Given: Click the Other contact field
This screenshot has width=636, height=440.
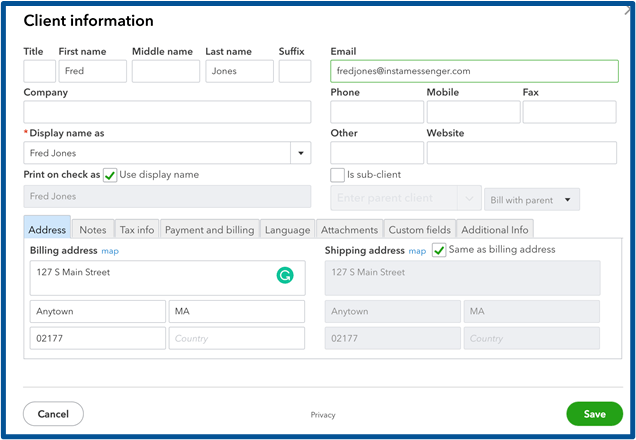Looking at the screenshot, I should tap(377, 153).
